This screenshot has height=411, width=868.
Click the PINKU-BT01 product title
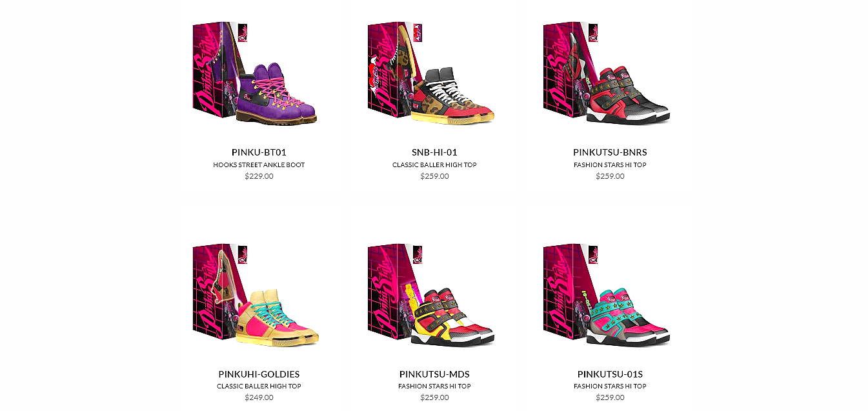point(259,152)
